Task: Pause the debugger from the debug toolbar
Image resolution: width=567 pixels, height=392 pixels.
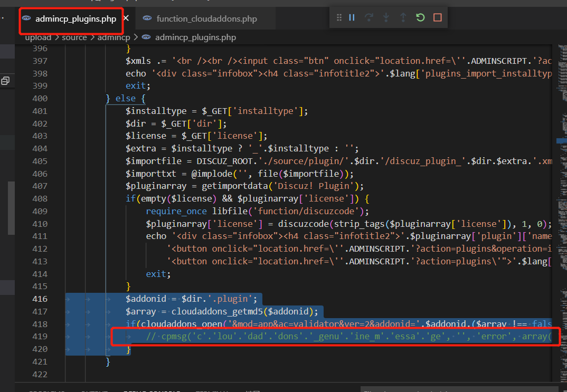Action: point(352,17)
